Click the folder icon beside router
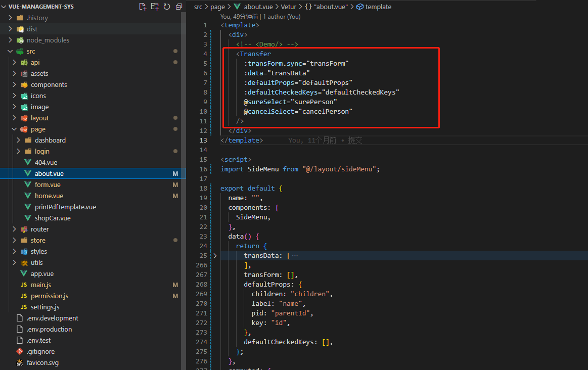The width and height of the screenshot is (588, 370). [x=24, y=229]
